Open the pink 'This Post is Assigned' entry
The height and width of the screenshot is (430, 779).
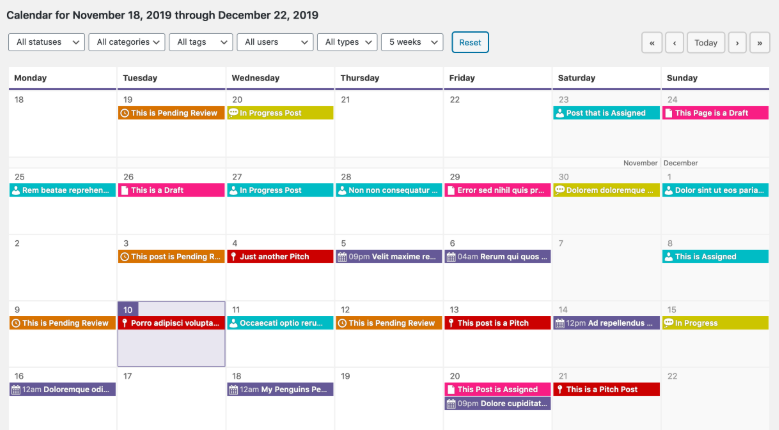[498, 389]
